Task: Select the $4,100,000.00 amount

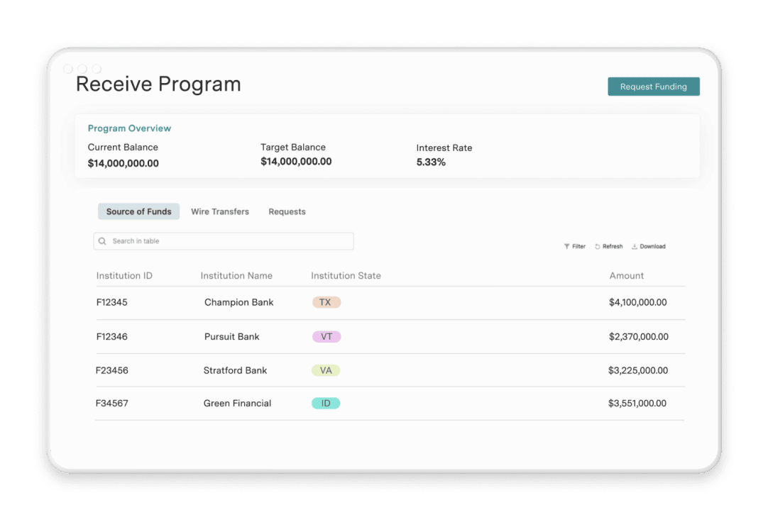Action: pos(637,302)
